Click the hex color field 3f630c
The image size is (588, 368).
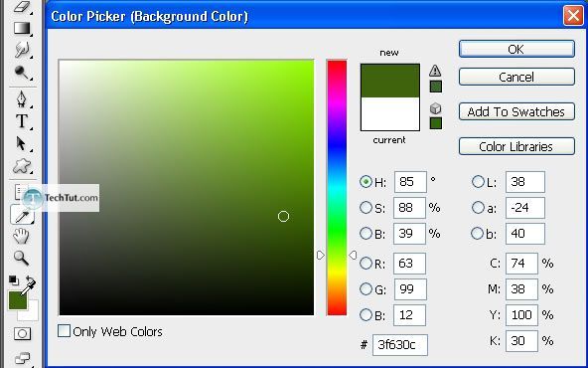pos(400,345)
